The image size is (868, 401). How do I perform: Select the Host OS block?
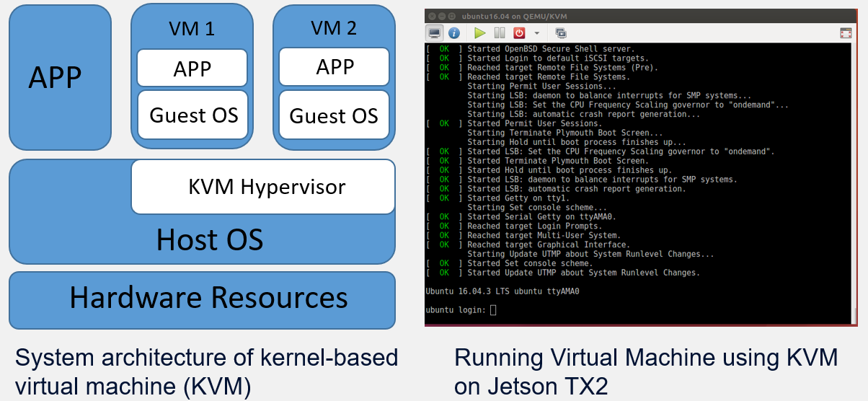[x=202, y=239]
